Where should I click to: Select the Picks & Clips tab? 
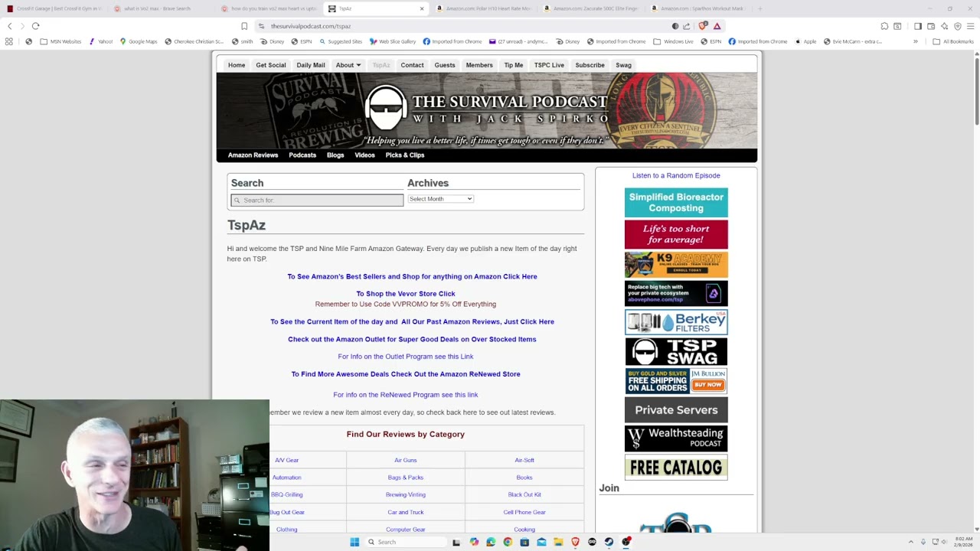[405, 155]
